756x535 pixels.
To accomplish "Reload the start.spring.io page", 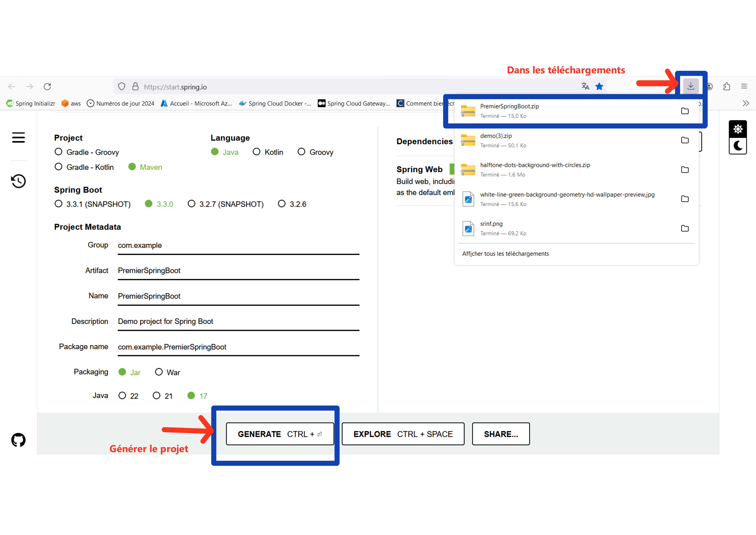I will (47, 87).
